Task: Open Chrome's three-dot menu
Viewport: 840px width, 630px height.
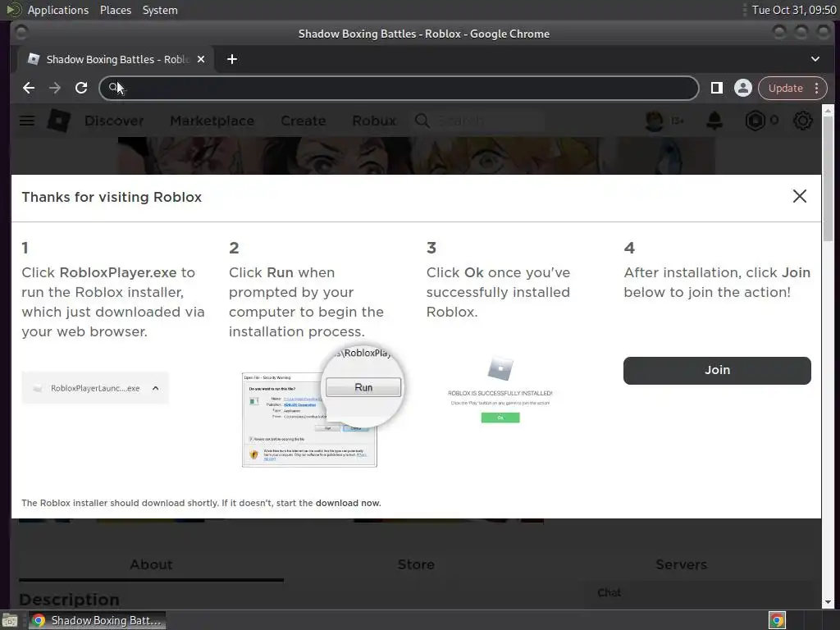Action: [816, 88]
